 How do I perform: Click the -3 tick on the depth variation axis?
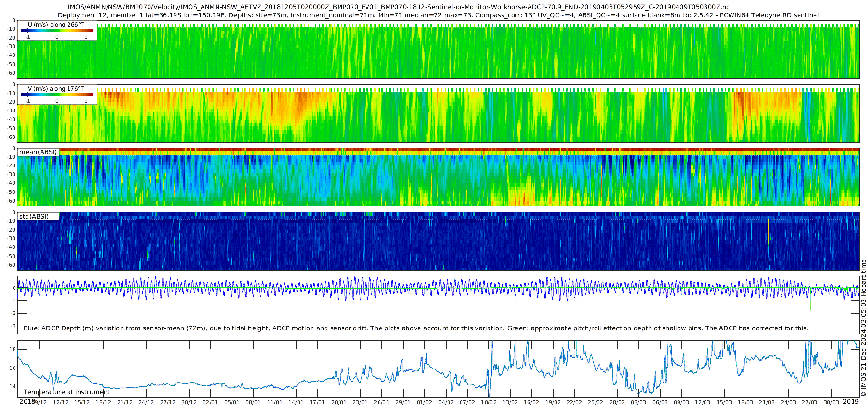coord(14,326)
